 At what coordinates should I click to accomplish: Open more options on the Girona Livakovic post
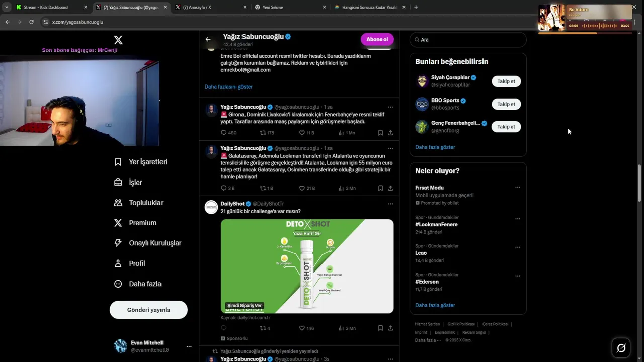[390, 107]
